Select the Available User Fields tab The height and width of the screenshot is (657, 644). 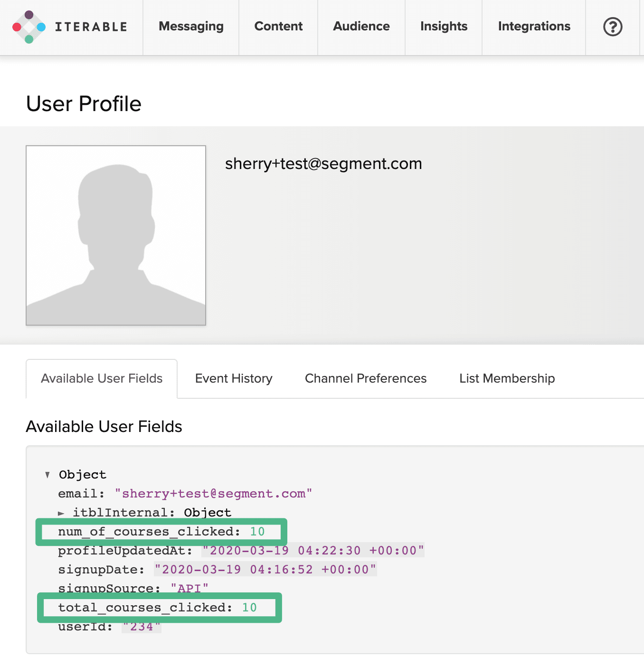tap(101, 378)
